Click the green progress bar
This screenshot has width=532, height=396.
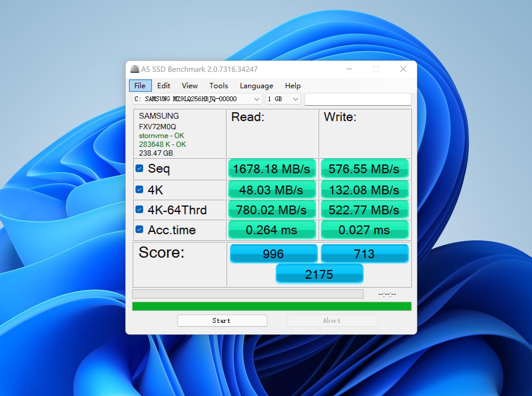click(272, 306)
